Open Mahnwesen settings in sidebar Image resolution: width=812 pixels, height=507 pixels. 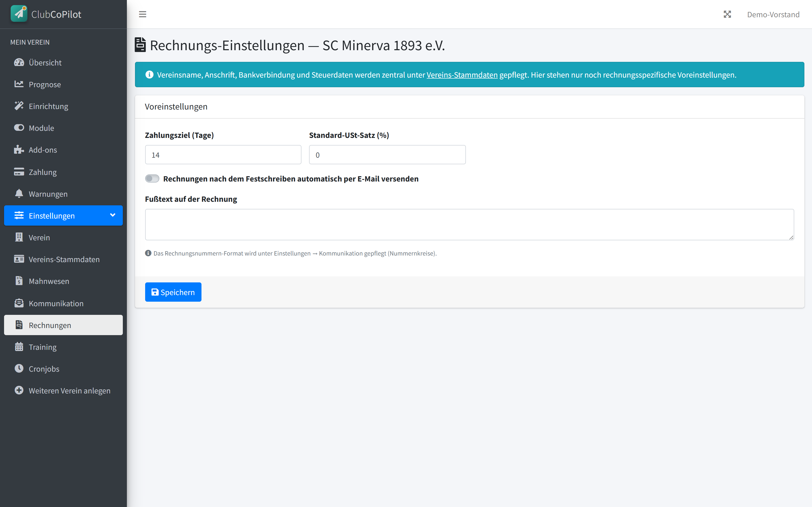(x=63, y=281)
